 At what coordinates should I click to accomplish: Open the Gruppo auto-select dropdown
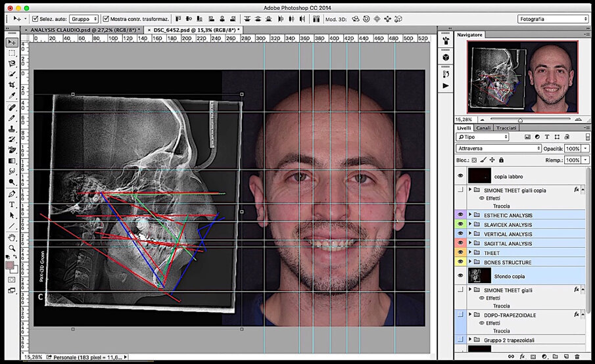83,19
